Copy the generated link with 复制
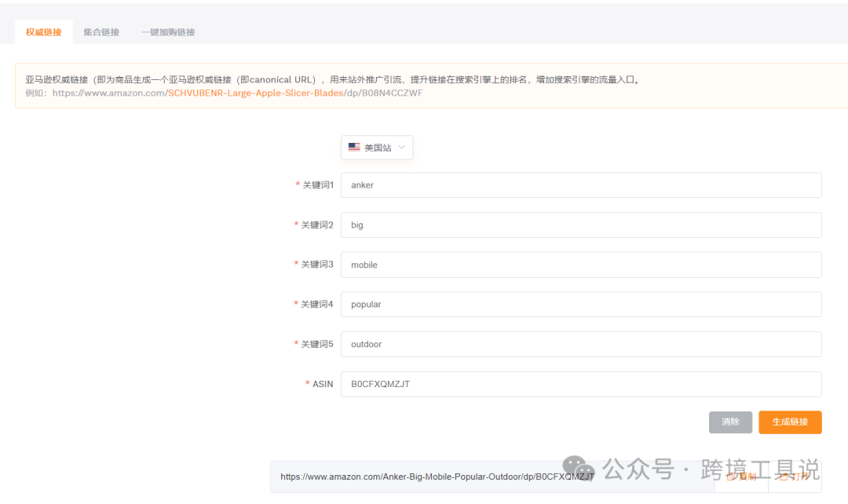This screenshot has height=504, width=848. 741,477
